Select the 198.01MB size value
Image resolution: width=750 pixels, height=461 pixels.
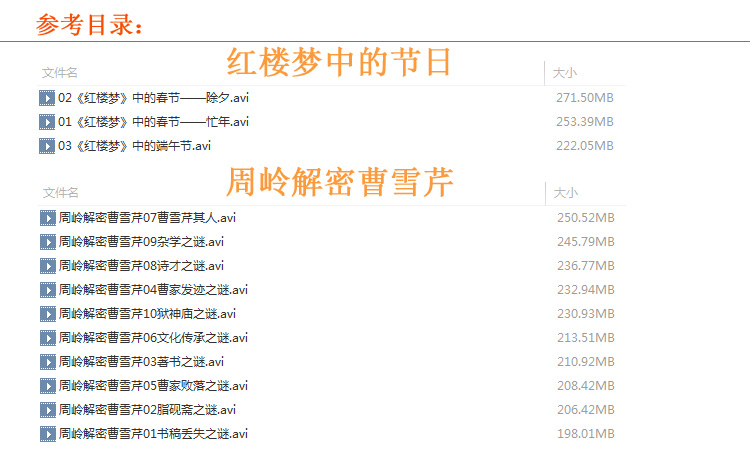(x=585, y=434)
